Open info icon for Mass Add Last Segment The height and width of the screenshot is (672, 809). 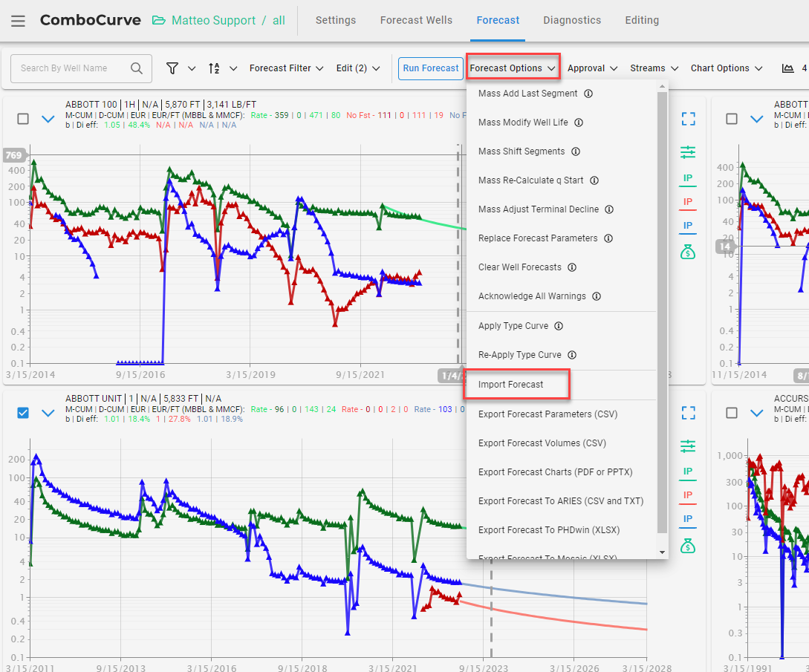(588, 94)
